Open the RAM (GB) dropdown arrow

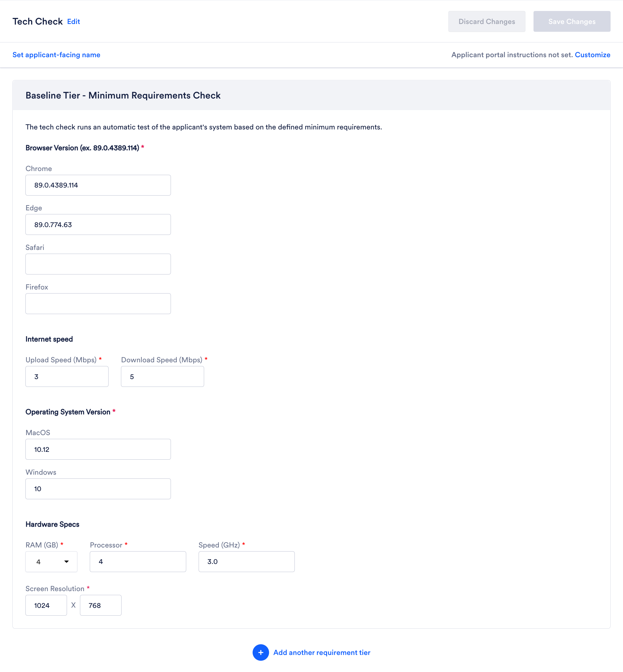(x=66, y=562)
